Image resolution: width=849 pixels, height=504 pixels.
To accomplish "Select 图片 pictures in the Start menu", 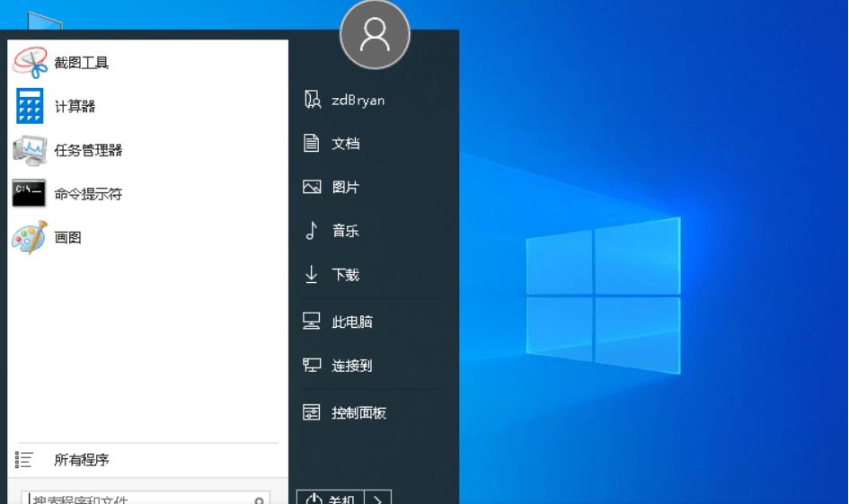I will [x=345, y=188].
